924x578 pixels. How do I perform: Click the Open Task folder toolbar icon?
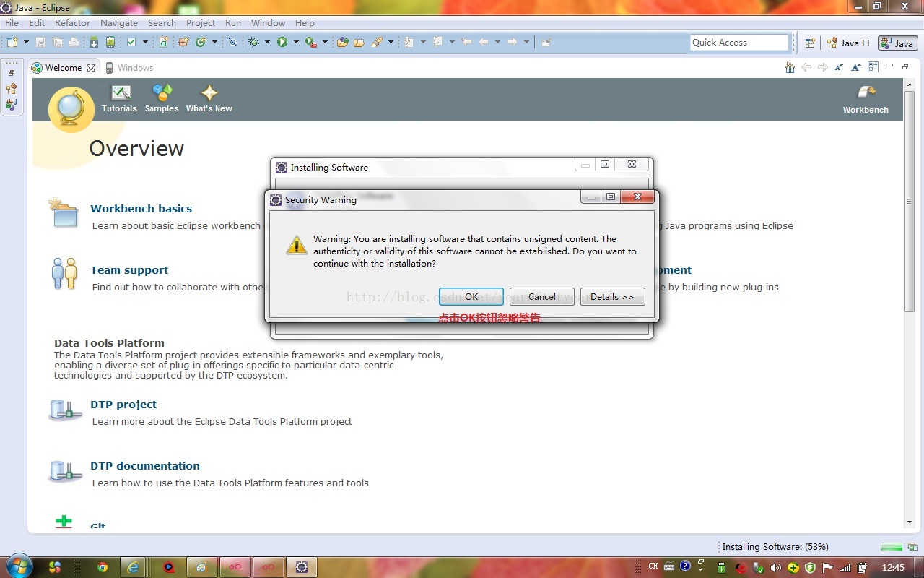[x=359, y=42]
